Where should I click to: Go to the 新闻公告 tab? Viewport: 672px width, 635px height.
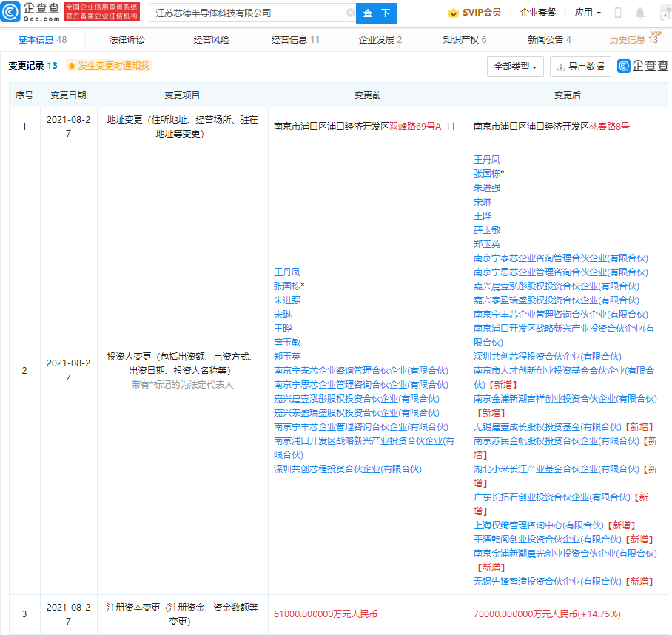click(549, 40)
